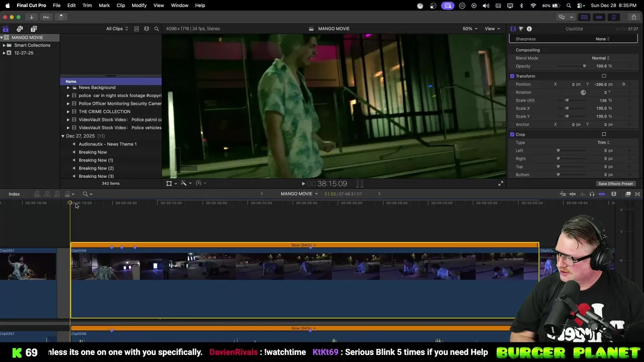Viewport: 644px width, 362px height.
Task: Switch browser to filmstrip view icon
Action: pyautogui.click(x=146, y=29)
